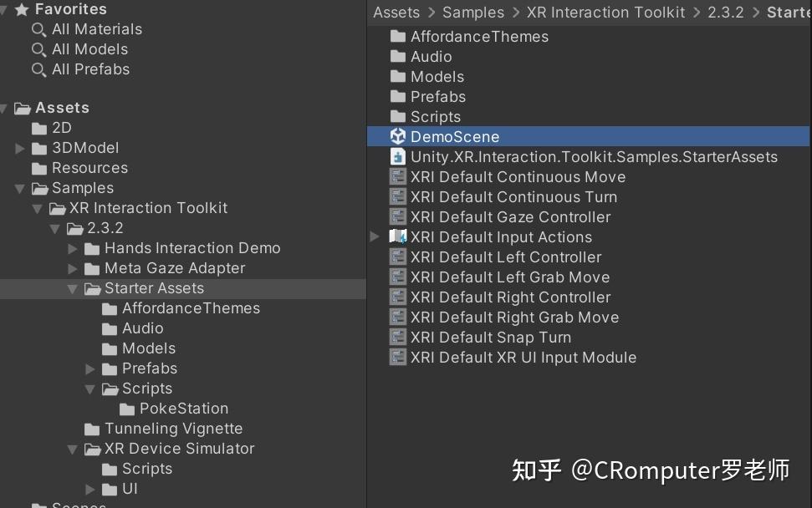Collapse the XR Device Simulator folder
The image size is (812, 508).
tap(74, 449)
